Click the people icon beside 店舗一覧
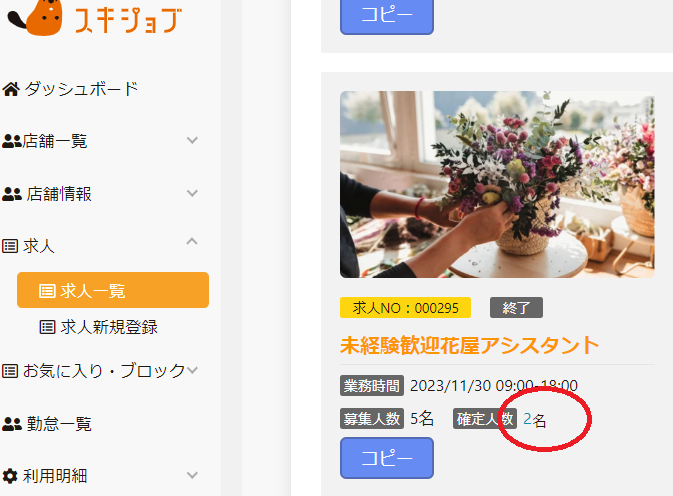The image size is (673, 496). [12, 141]
